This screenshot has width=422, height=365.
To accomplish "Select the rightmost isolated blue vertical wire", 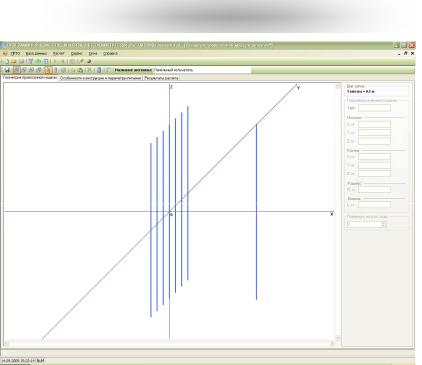I will [256, 212].
